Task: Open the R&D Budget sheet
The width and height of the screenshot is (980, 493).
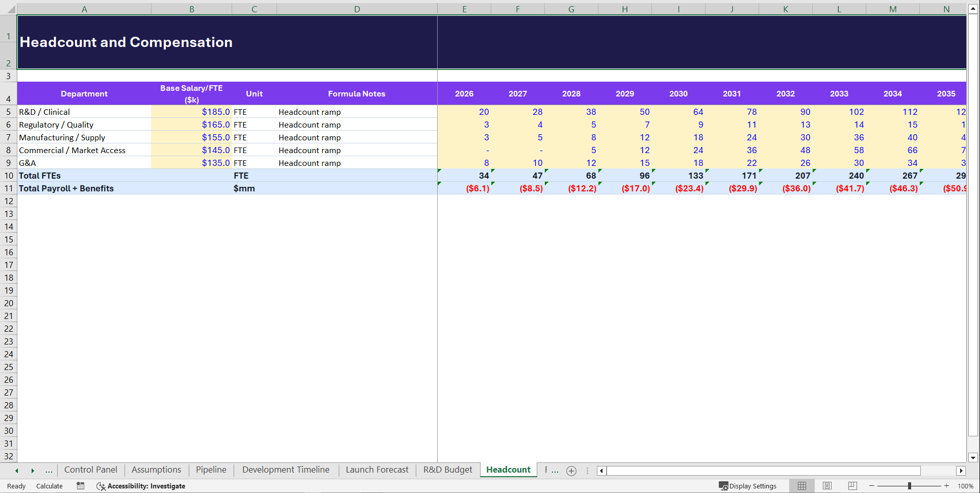Action: (x=448, y=470)
